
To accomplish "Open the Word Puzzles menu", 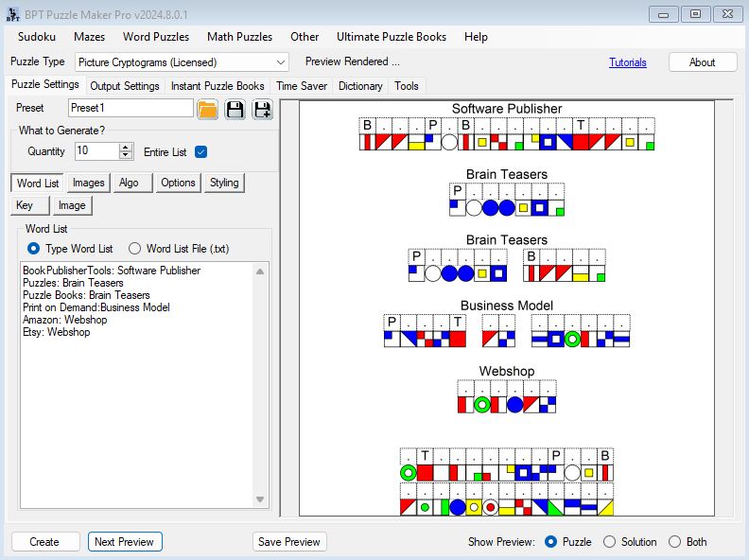I will coord(156,37).
